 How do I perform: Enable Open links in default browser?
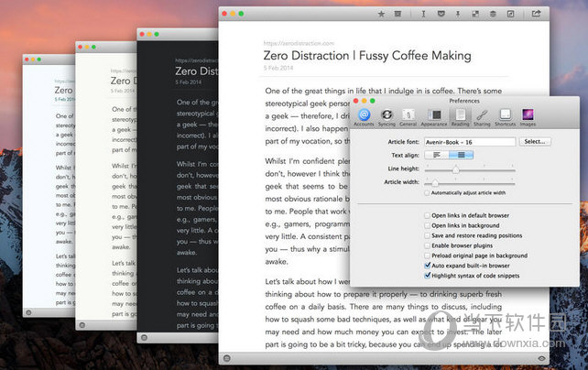point(427,215)
